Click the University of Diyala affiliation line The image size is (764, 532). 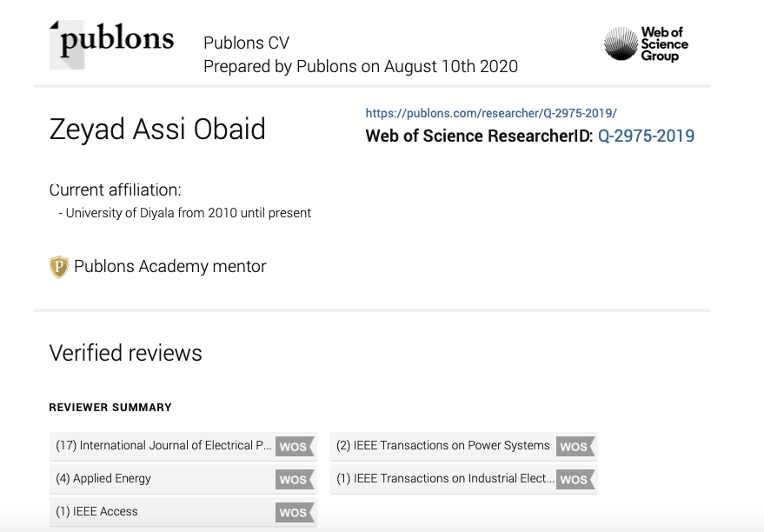point(184,213)
